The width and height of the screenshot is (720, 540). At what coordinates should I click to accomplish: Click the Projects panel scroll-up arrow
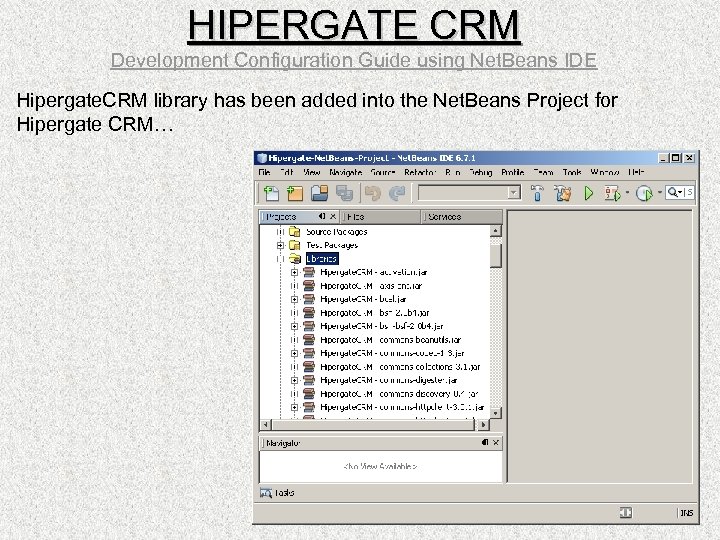click(x=495, y=231)
